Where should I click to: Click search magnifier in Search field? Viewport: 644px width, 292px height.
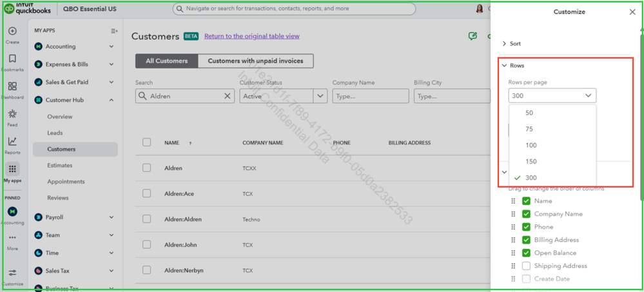point(142,95)
